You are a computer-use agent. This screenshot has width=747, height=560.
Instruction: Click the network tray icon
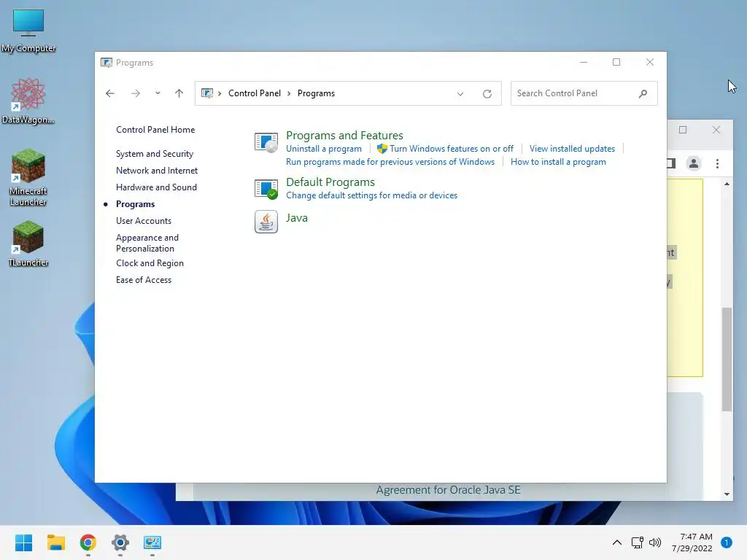coord(637,542)
